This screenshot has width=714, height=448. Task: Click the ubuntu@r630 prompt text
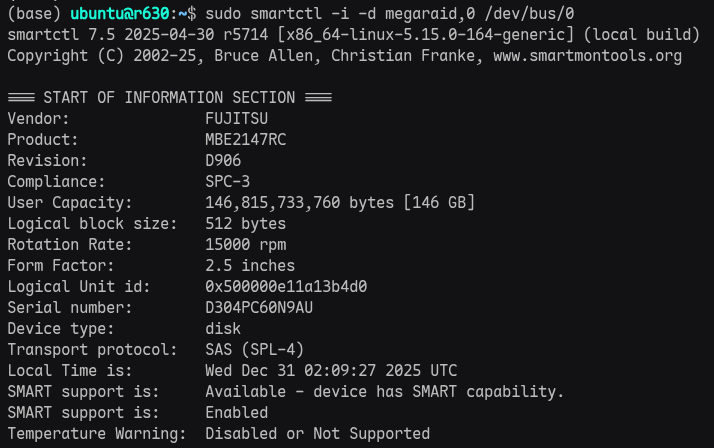[x=117, y=14]
